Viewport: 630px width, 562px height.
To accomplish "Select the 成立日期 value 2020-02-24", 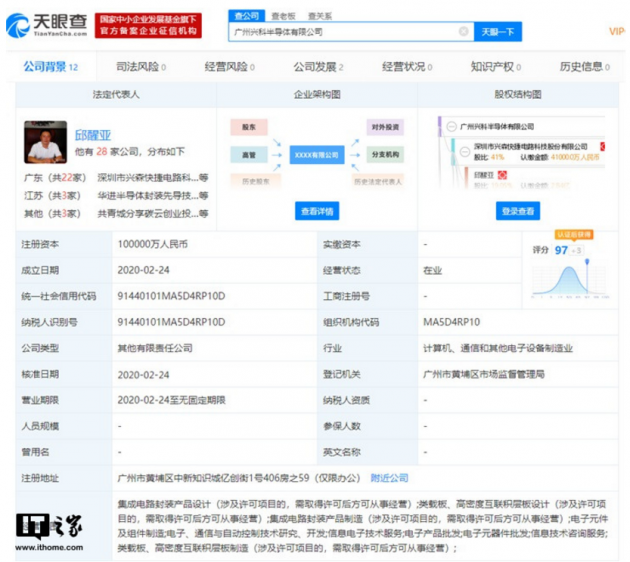I will (143, 270).
